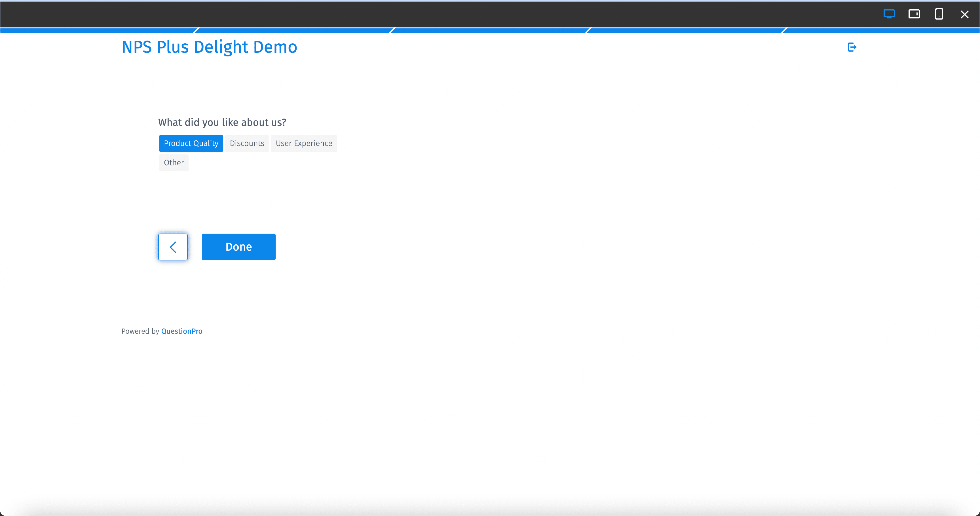Click the question text about liking us
Image resolution: width=980 pixels, height=516 pixels.
pos(222,122)
